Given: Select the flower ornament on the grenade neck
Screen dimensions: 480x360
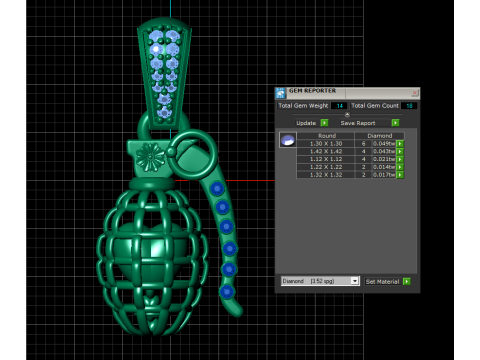Looking at the screenshot, I should click(150, 157).
